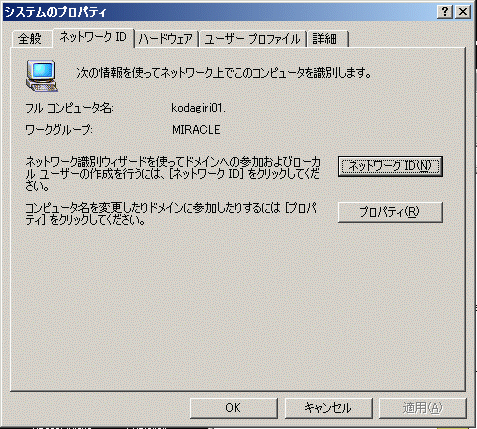Switch to the 全般 tab
The image size is (477, 429).
(x=30, y=39)
